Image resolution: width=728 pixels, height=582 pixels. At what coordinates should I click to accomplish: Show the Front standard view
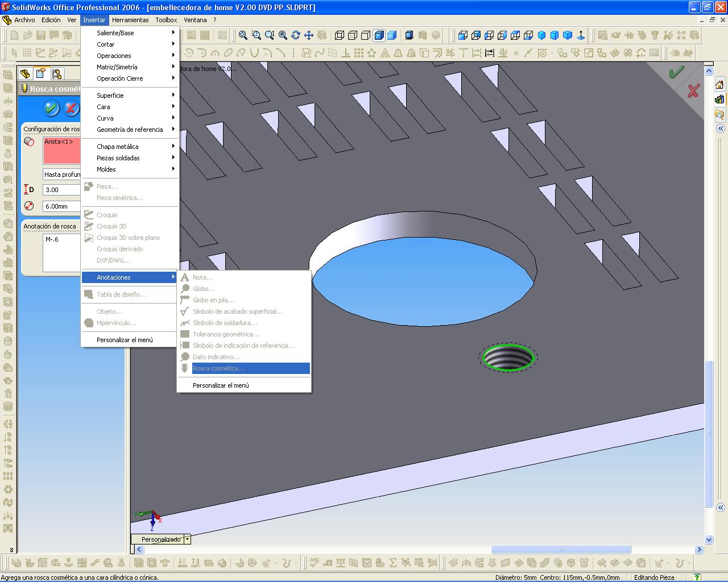click(463, 35)
